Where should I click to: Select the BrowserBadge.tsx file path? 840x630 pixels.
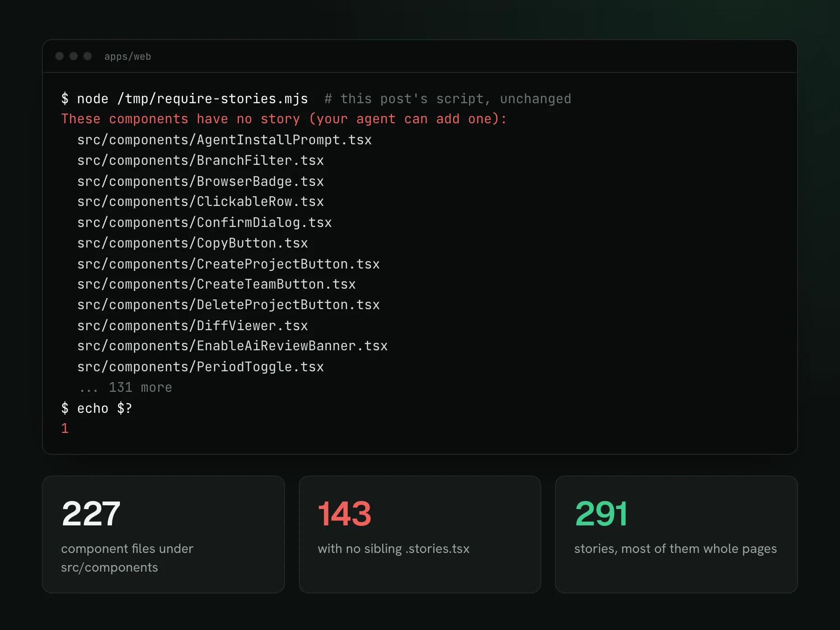tap(200, 181)
